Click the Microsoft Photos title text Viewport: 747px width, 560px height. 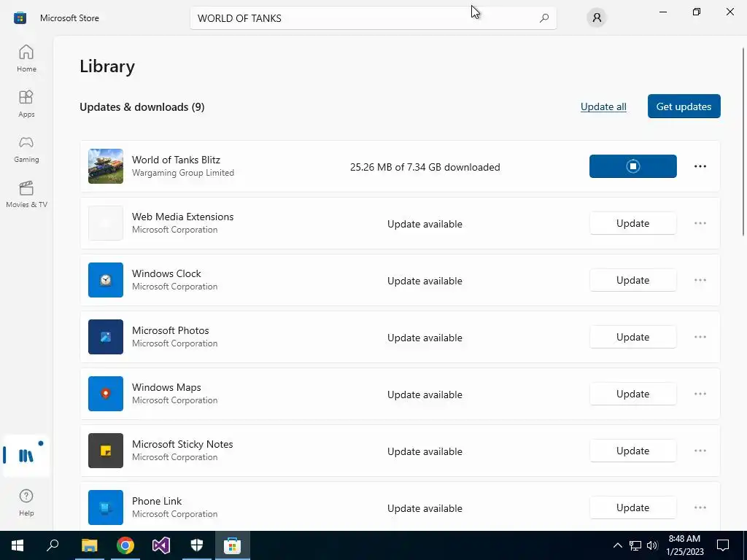[170, 330]
